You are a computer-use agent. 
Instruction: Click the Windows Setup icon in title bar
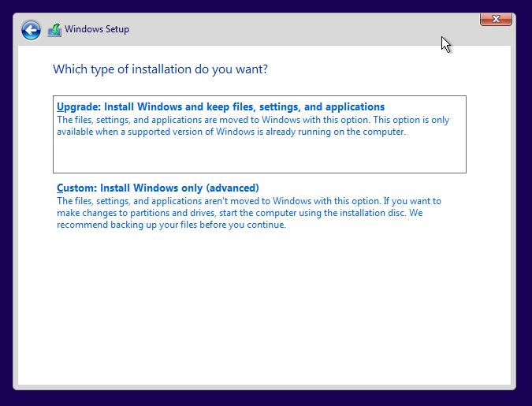pos(54,30)
